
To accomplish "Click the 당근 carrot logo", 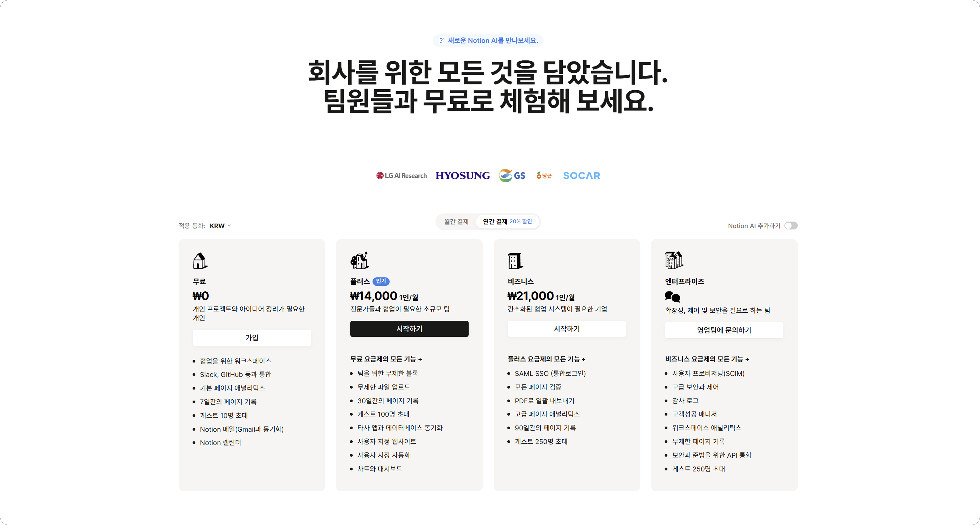I will pyautogui.click(x=544, y=175).
